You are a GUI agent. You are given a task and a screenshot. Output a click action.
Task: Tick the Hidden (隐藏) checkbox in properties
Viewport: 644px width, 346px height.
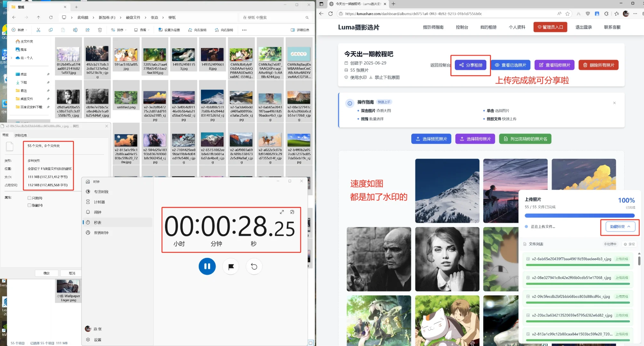pos(29,205)
